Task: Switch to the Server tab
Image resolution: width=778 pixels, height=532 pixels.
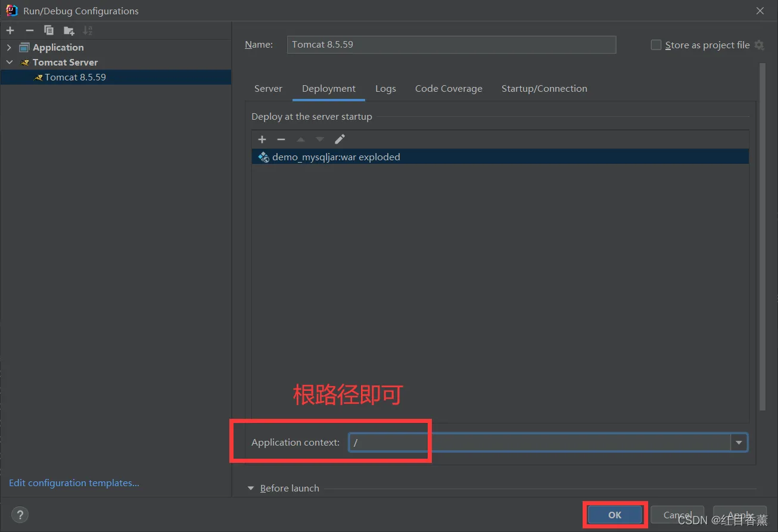Action: tap(268, 89)
